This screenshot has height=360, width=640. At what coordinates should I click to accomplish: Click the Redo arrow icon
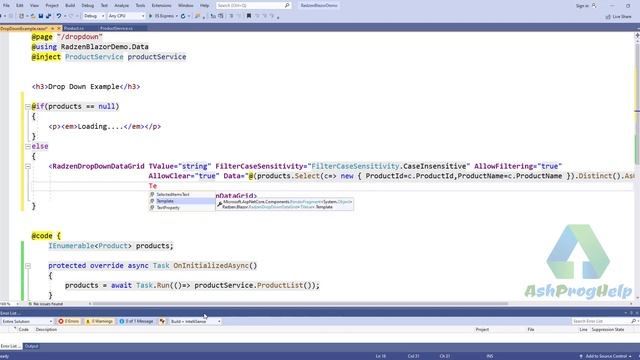(x=71, y=16)
